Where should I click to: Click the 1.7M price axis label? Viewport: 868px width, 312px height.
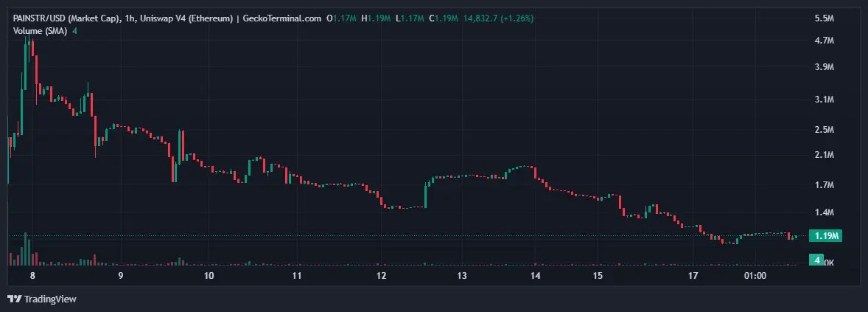pyautogui.click(x=825, y=184)
